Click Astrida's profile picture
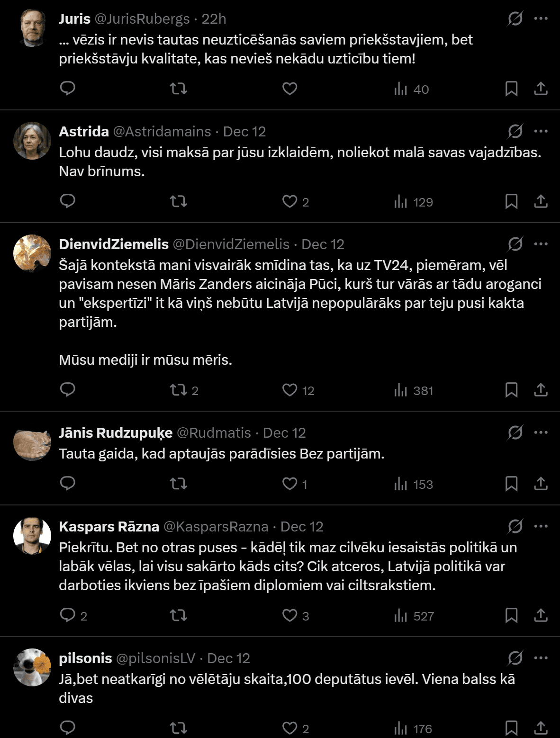The width and height of the screenshot is (560, 738). click(x=32, y=141)
